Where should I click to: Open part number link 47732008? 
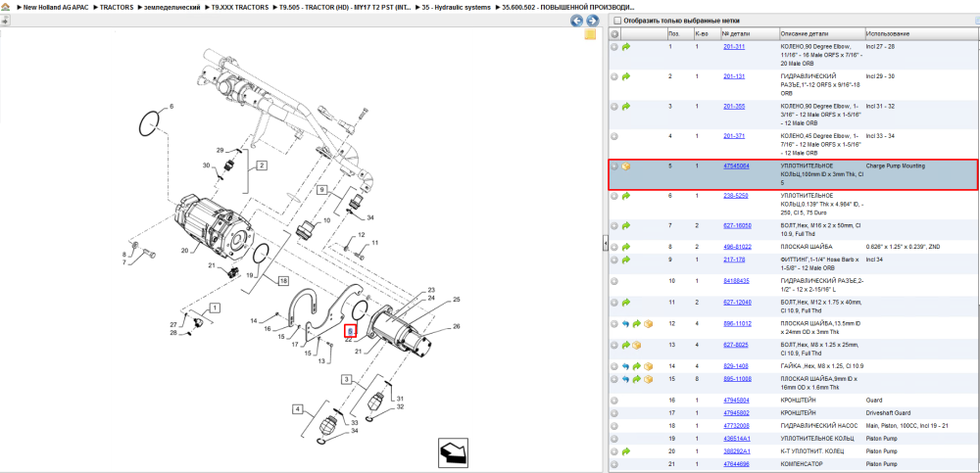[x=736, y=426]
